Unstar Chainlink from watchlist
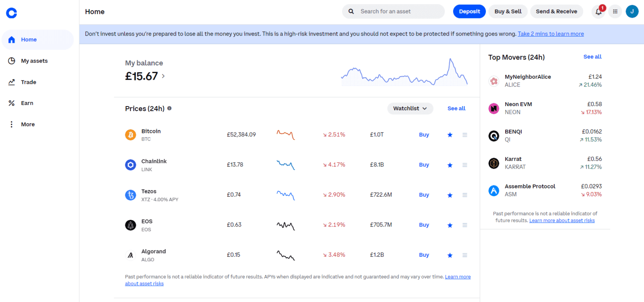644x302 pixels. coord(450,165)
